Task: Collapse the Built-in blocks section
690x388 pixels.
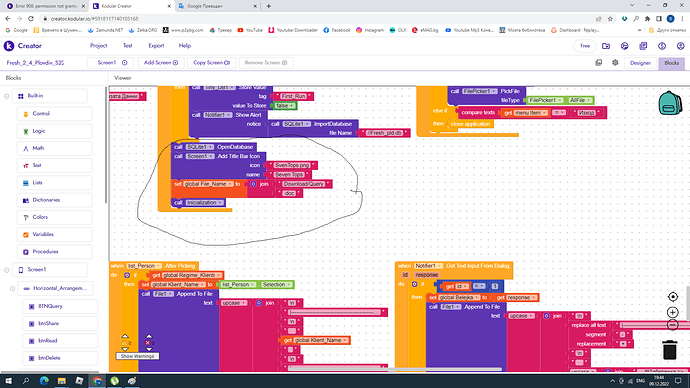Action: click(x=7, y=96)
